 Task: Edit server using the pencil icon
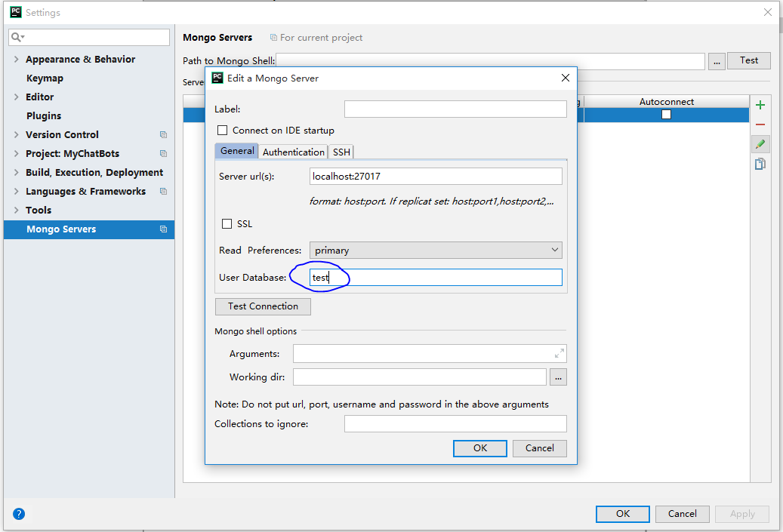pyautogui.click(x=760, y=144)
